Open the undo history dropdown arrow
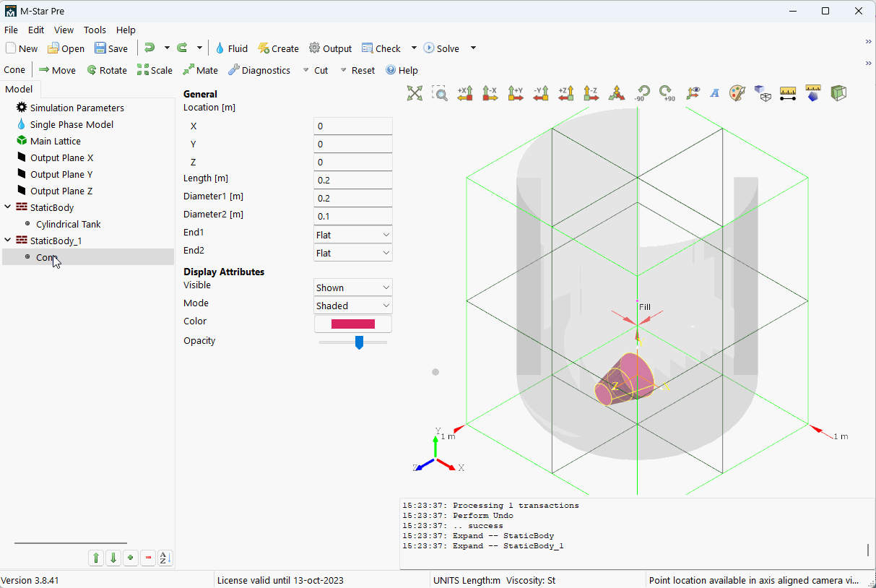 click(167, 48)
